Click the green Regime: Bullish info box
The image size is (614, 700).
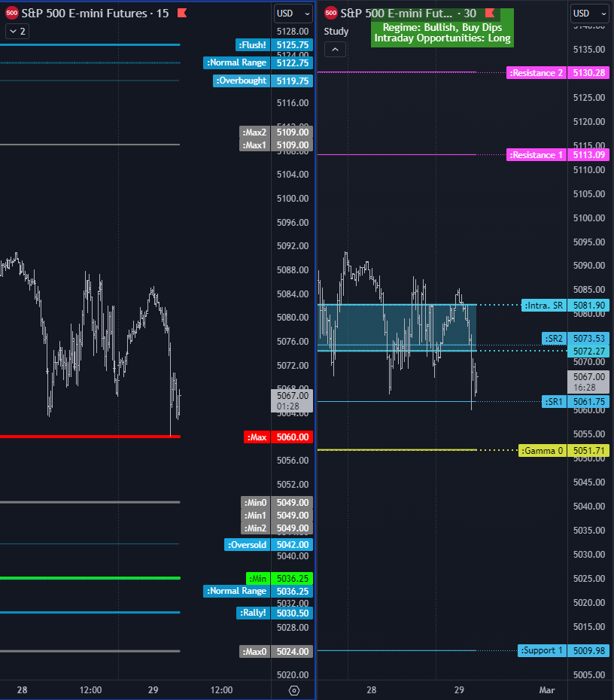[442, 28]
